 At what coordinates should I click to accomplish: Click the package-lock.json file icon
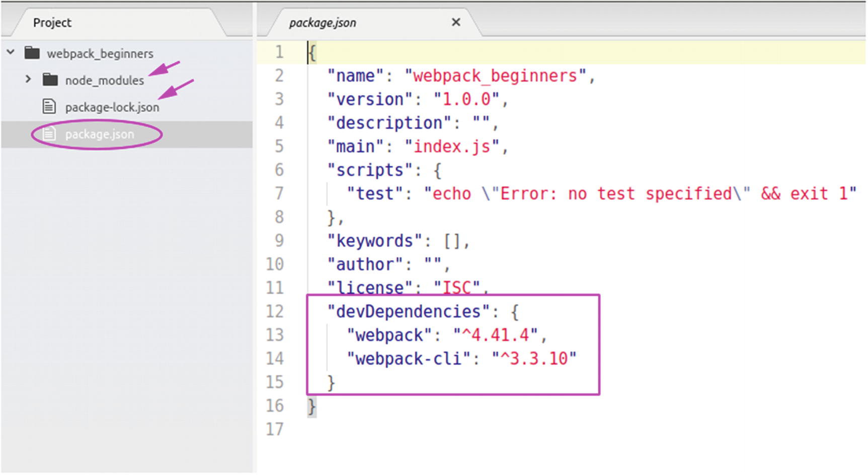click(x=49, y=106)
